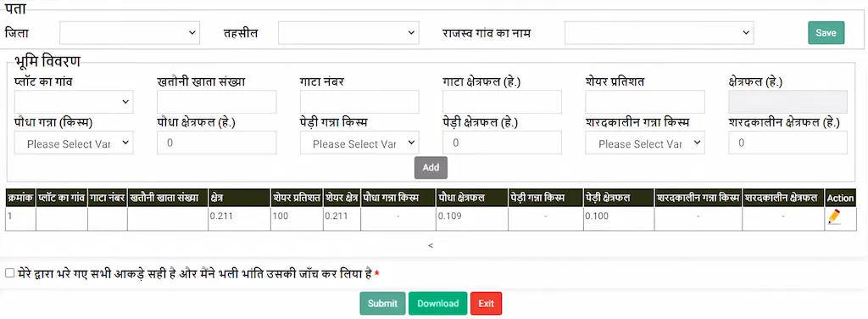Click the पेड़ी क्षेत्रफल column header

coord(618,198)
